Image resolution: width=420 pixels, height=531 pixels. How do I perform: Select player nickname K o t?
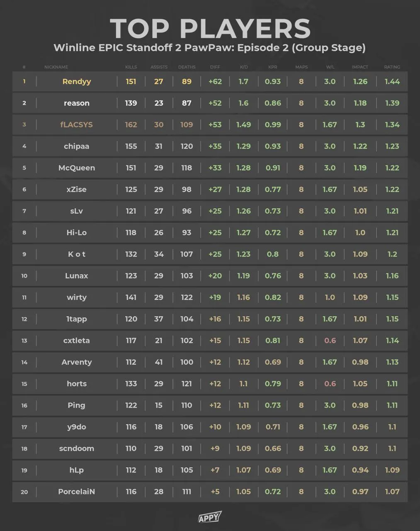pos(77,254)
